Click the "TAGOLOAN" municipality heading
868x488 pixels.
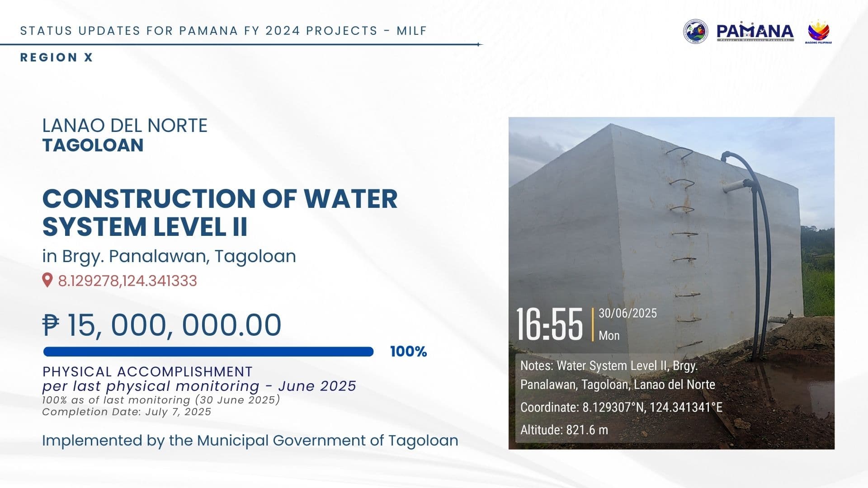(x=93, y=145)
